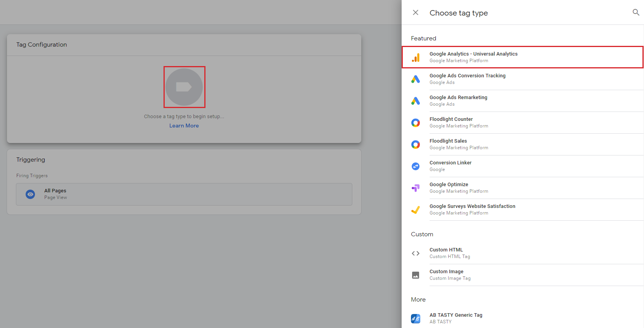Click the 'Custom HTML Tag' subtitle
Image resolution: width=644 pixels, height=328 pixels.
(450, 256)
